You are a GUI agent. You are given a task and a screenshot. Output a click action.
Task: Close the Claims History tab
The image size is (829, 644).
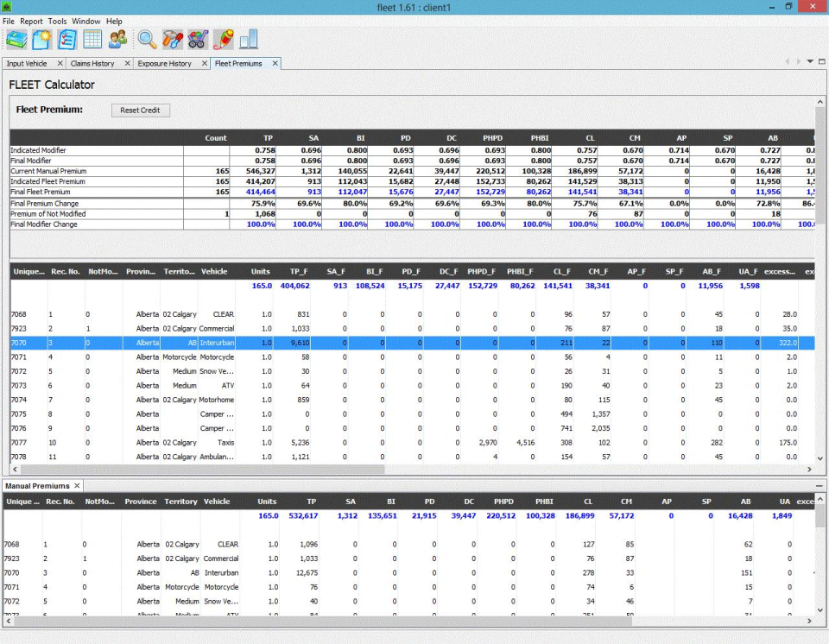click(x=128, y=63)
